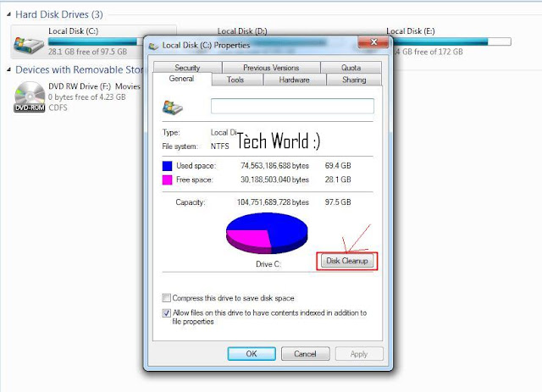Viewport: 542px width, 392px height.
Task: Collapse Devices with Removable Storage group
Action: 8,69
